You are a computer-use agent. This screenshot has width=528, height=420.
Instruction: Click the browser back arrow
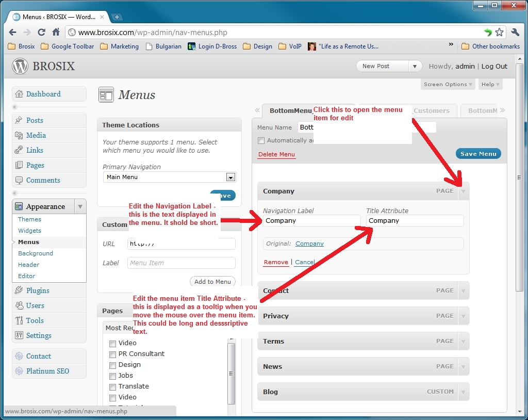coord(12,33)
